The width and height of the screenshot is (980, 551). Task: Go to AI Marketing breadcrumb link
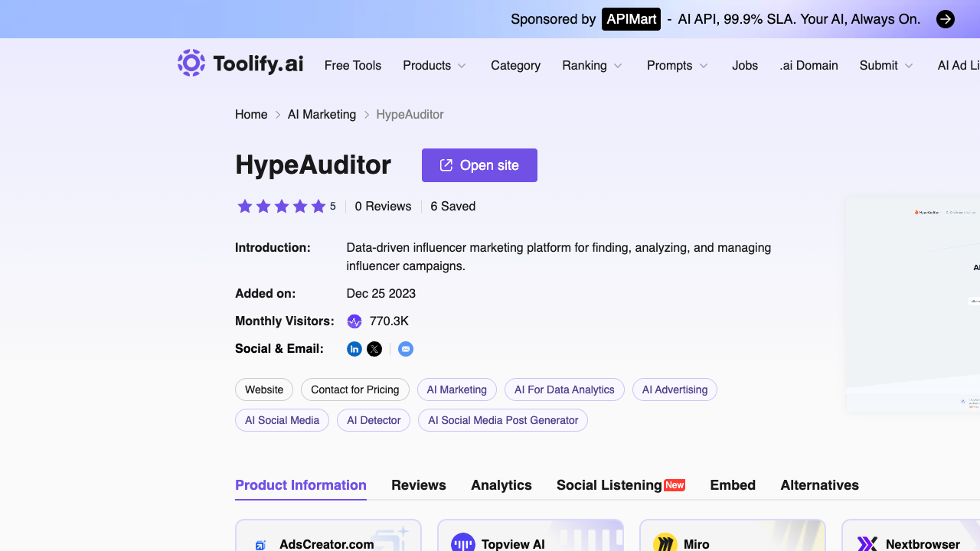[x=322, y=115]
